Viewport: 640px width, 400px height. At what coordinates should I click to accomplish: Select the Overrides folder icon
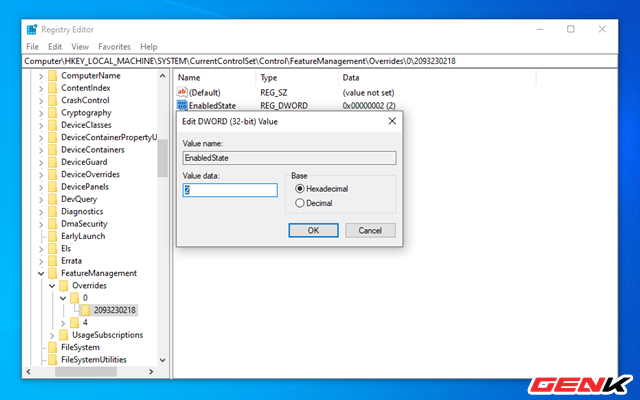pos(64,285)
